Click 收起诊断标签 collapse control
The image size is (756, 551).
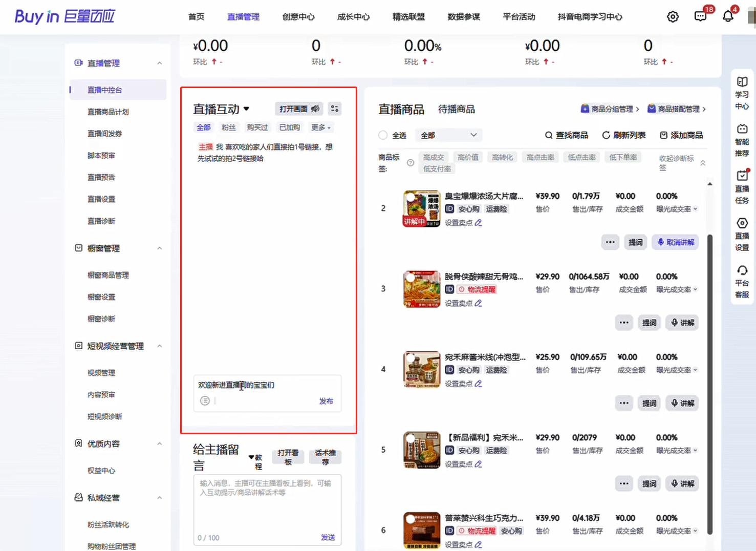[682, 163]
